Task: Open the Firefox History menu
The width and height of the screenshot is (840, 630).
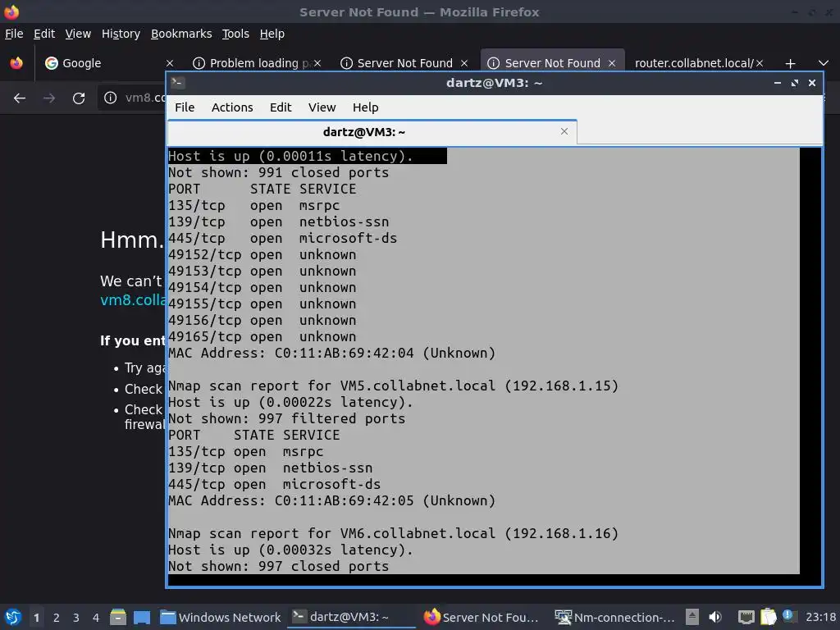Action: click(x=121, y=34)
